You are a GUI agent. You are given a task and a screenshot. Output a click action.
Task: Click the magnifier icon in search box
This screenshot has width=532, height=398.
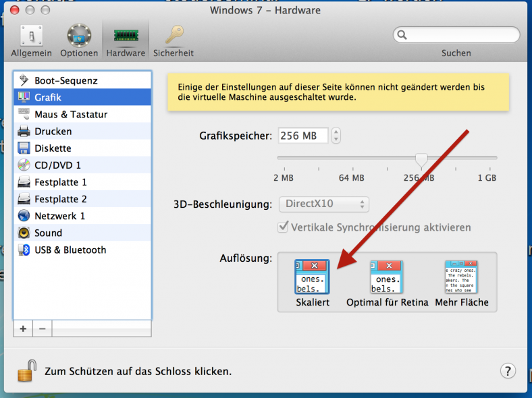point(402,34)
